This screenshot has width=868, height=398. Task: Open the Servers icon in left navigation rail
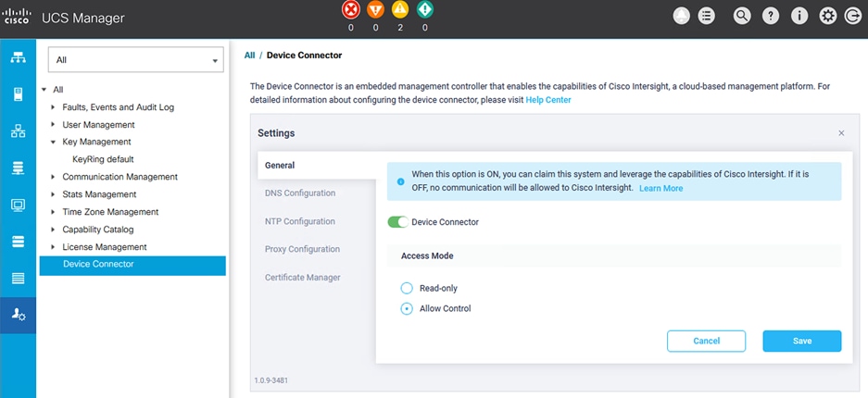18,93
